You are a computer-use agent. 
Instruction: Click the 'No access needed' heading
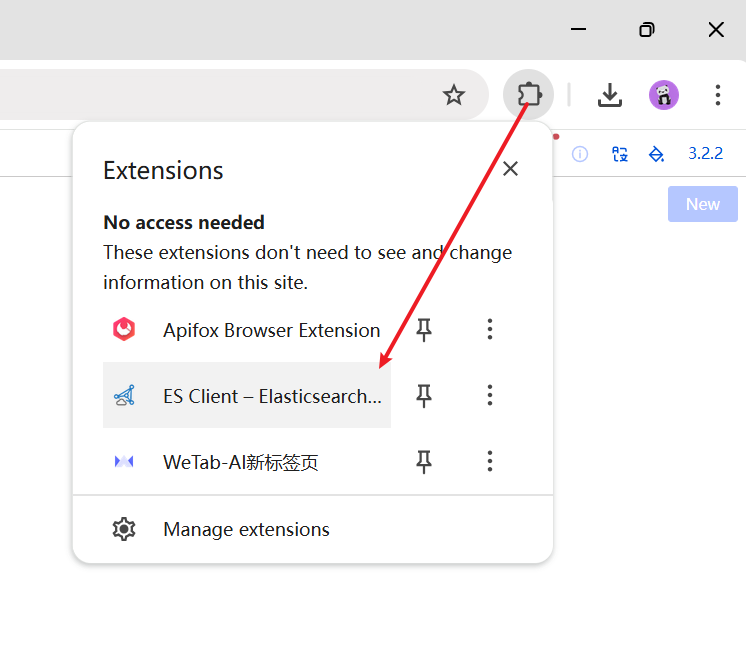click(184, 222)
